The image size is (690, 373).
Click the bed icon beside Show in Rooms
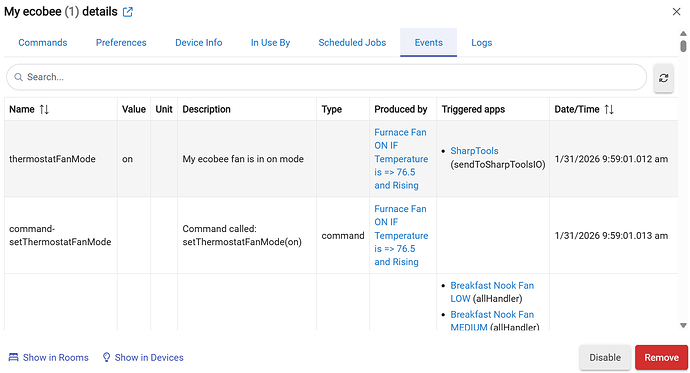click(x=14, y=357)
